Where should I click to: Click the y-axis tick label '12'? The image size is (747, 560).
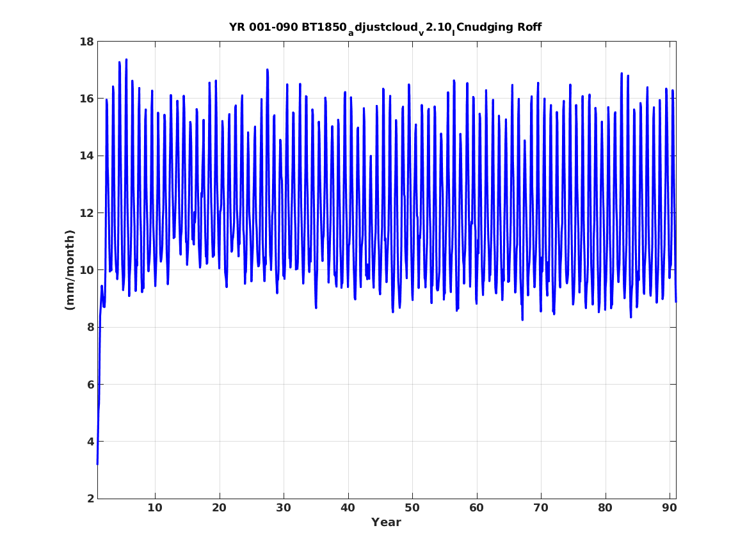pos(86,213)
